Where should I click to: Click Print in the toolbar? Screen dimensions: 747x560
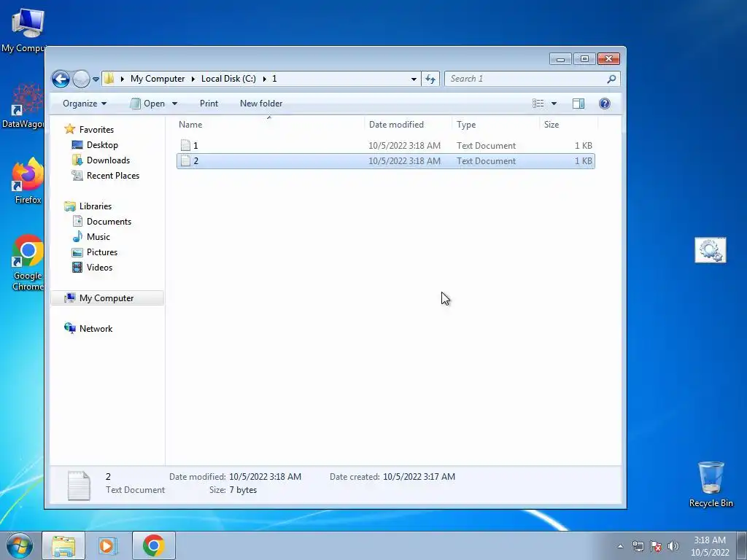pyautogui.click(x=209, y=104)
